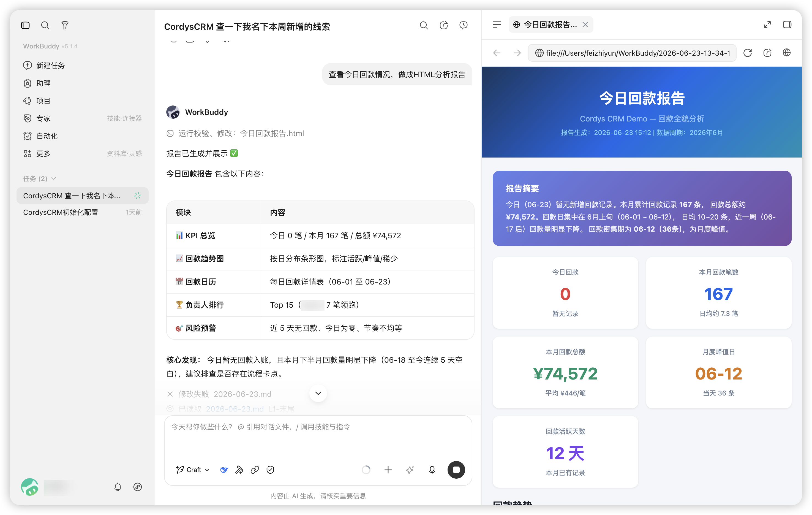The height and width of the screenshot is (515, 812).
Task: Share the conversation from header icon
Action: click(443, 25)
